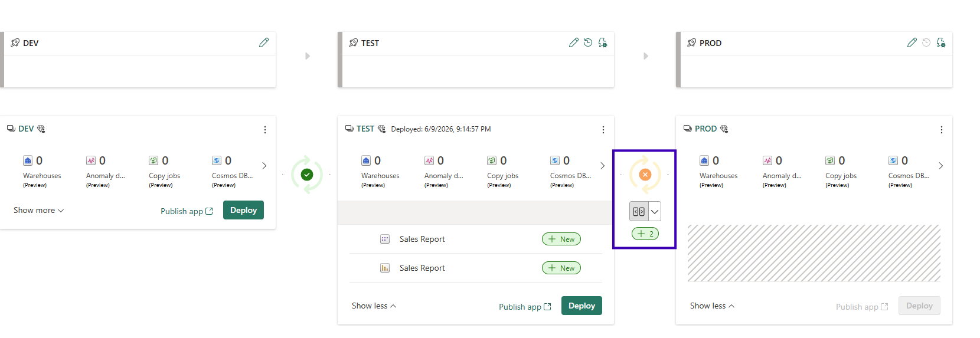Open deployment history on TEST stage header
980x338 pixels.
[588, 42]
